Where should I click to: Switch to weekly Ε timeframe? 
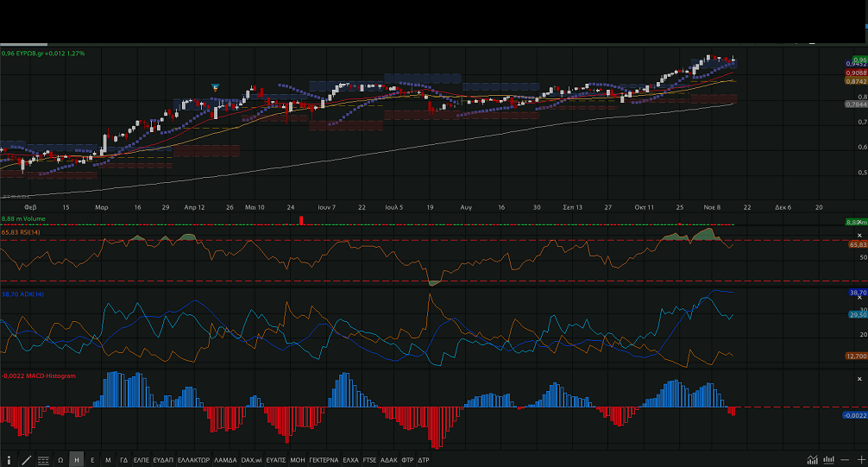tap(92, 460)
